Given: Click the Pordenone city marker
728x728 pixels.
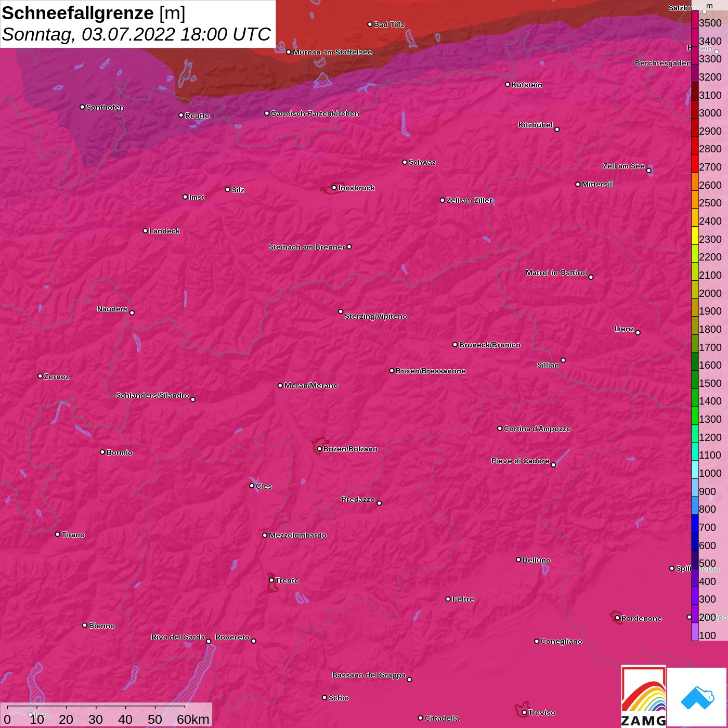Looking at the screenshot, I should (x=617, y=618).
